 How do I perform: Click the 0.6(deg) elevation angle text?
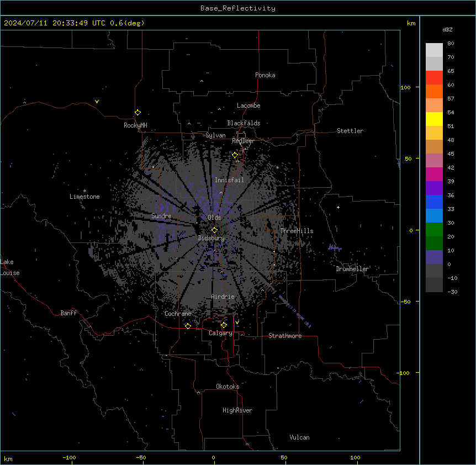pyautogui.click(x=127, y=23)
